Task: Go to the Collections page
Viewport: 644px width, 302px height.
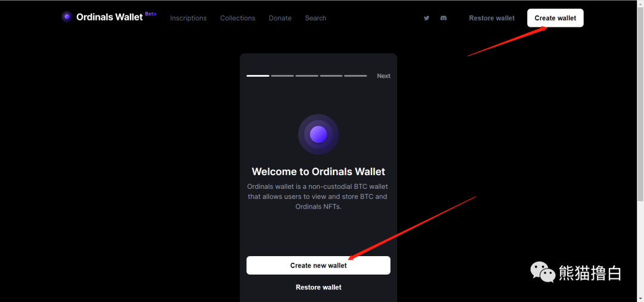Action: (x=237, y=18)
